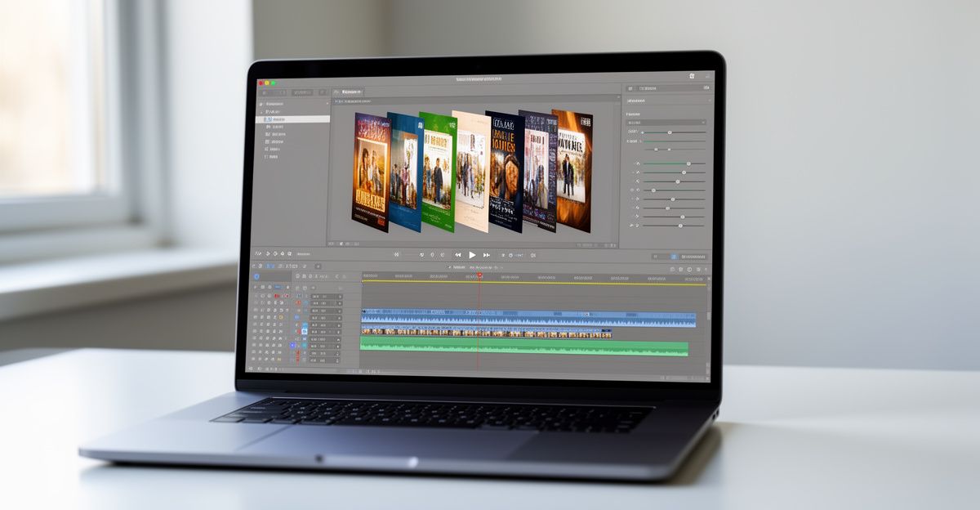Select the cream-colored poster in preview
Screen dimensions: 980x510
click(471, 171)
